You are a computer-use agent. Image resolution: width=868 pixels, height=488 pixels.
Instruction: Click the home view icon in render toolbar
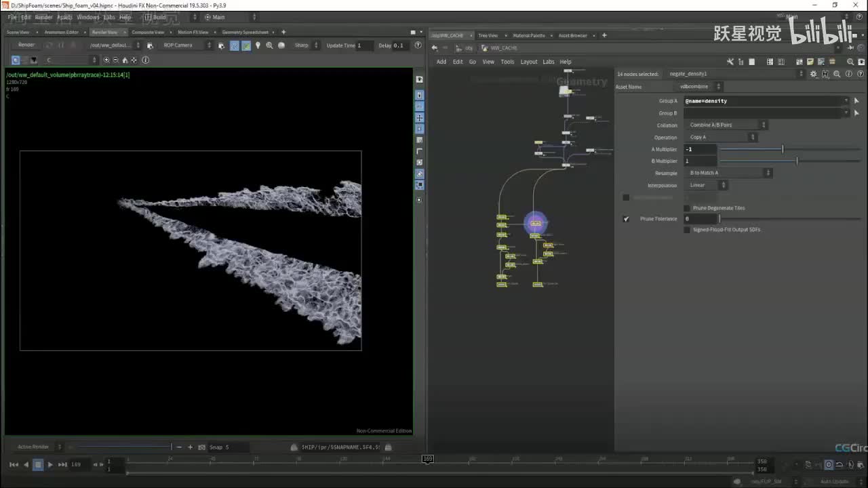[x=125, y=60]
